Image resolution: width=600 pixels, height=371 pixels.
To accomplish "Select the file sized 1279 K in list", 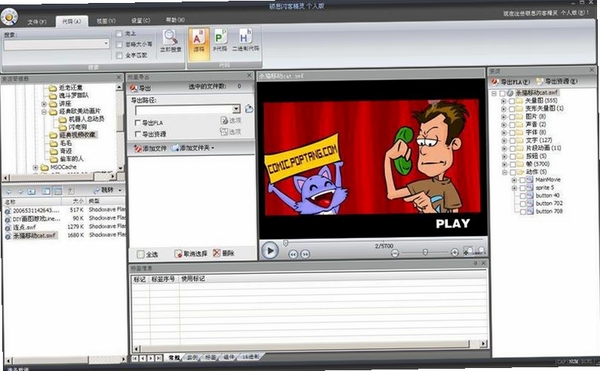I will [64, 227].
